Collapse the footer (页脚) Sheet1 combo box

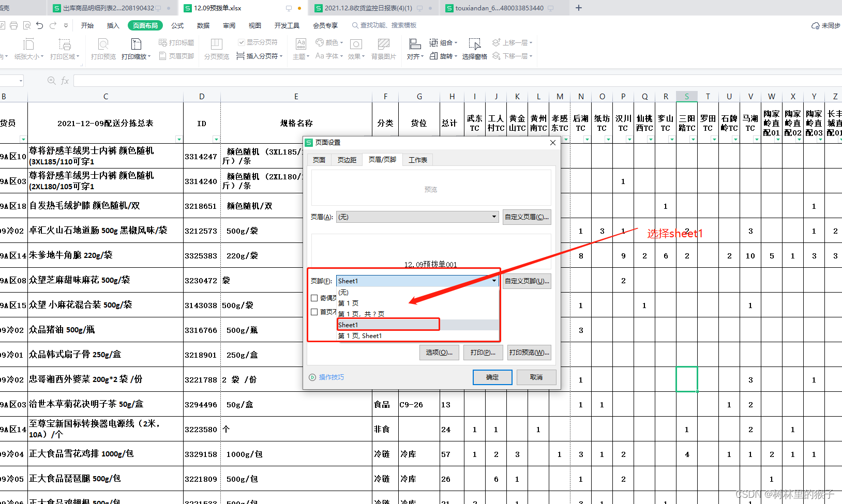pyautogui.click(x=494, y=281)
